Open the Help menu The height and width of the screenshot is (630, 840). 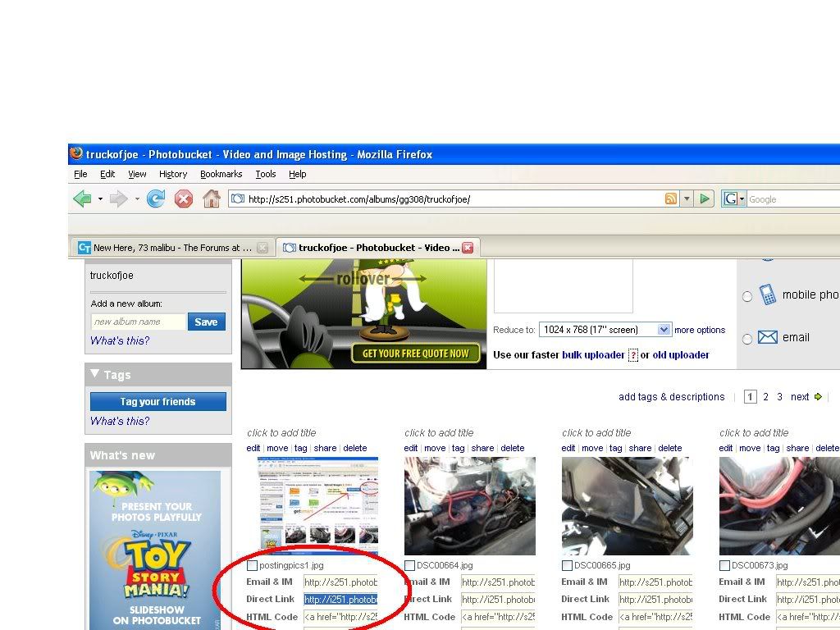(x=297, y=174)
